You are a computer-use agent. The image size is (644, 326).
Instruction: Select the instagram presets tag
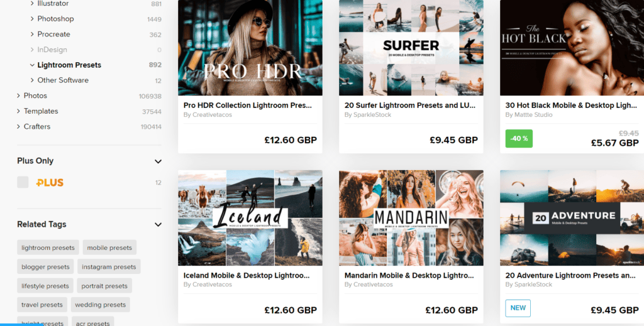click(x=109, y=267)
